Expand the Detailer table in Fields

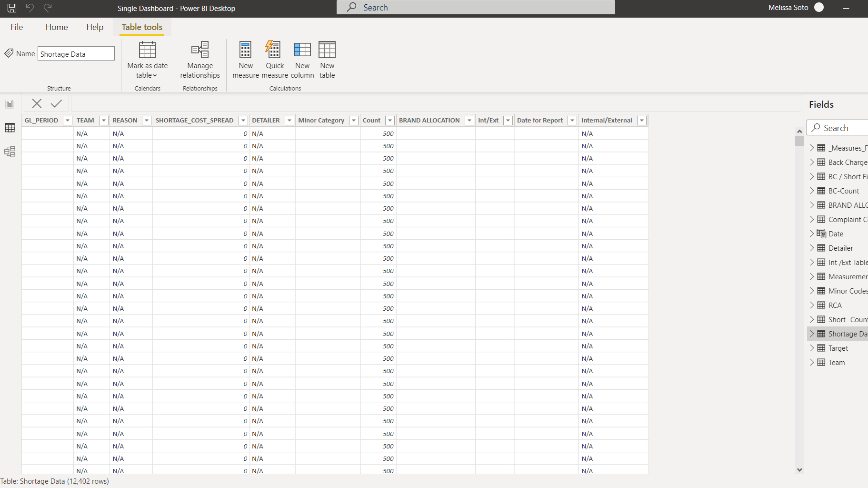(x=812, y=248)
